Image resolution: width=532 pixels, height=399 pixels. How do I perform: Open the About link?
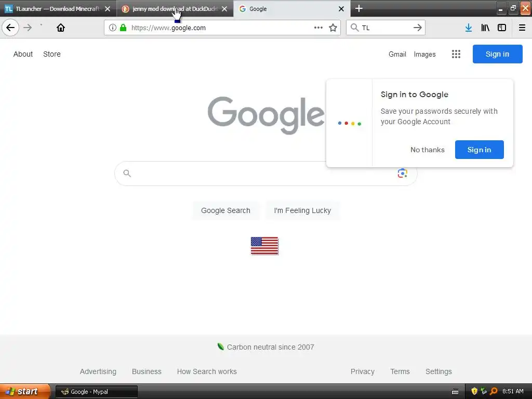tap(23, 54)
